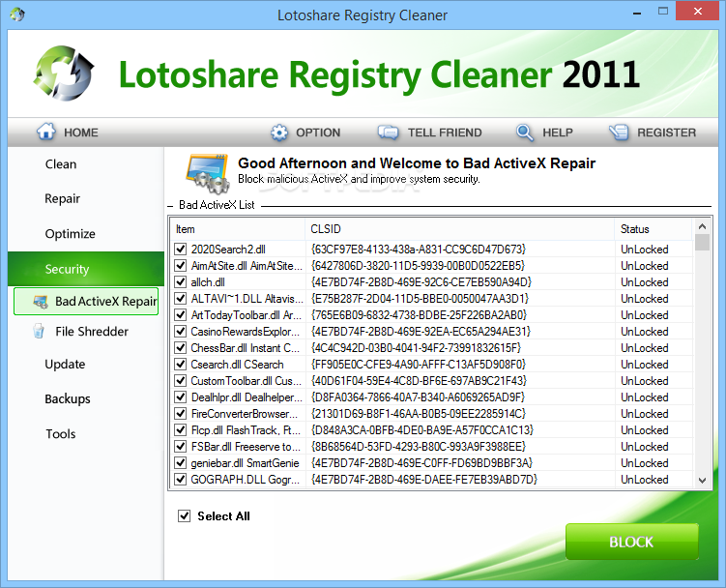Select the Security section

pos(86,269)
